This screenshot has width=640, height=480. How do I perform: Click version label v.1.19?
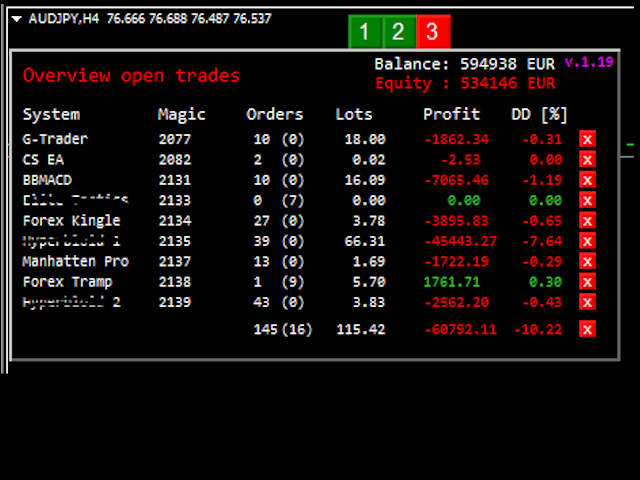pyautogui.click(x=589, y=62)
